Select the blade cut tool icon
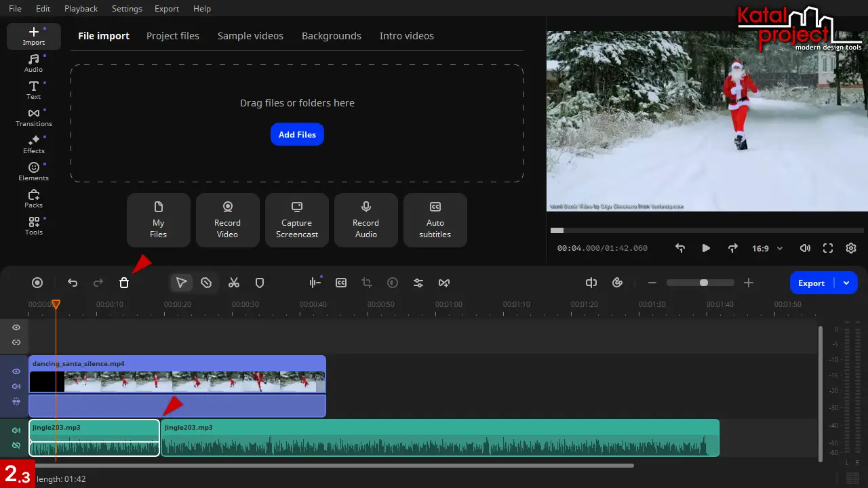The image size is (868, 488). [x=207, y=283]
